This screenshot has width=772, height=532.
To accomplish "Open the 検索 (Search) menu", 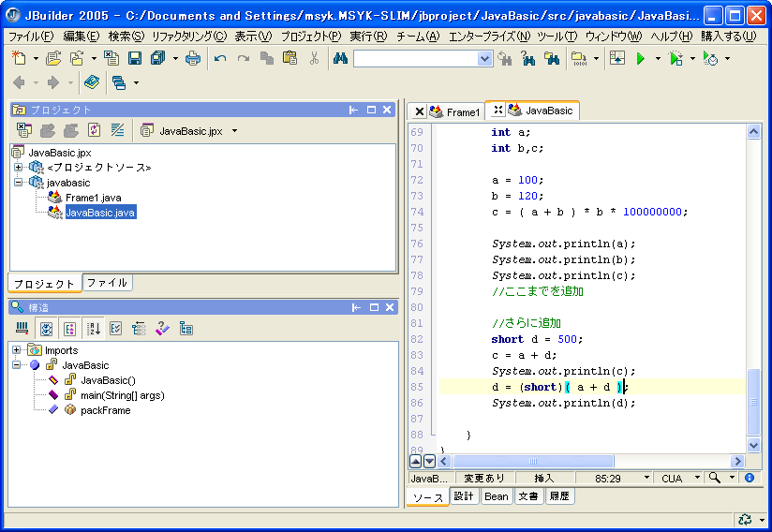I will pos(126,37).
